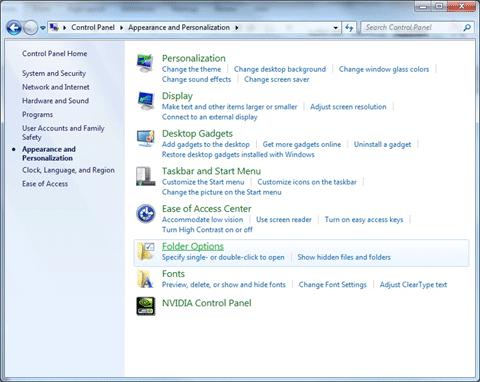Click Add gadgets to the desktop

click(206, 145)
